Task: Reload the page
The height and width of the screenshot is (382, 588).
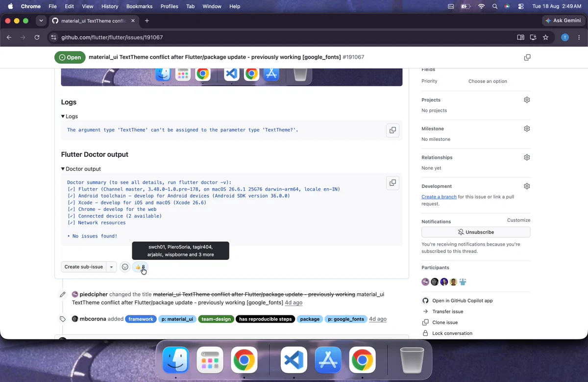Action: tap(37, 37)
